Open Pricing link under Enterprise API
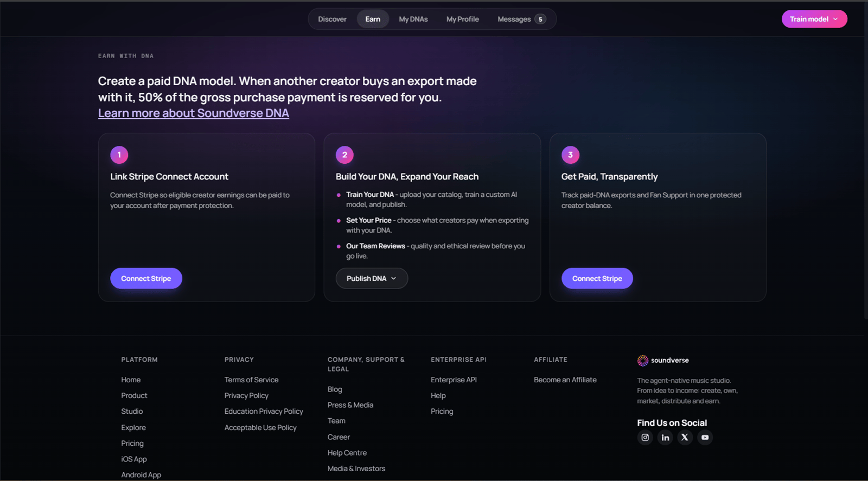This screenshot has width=868, height=481. [442, 411]
